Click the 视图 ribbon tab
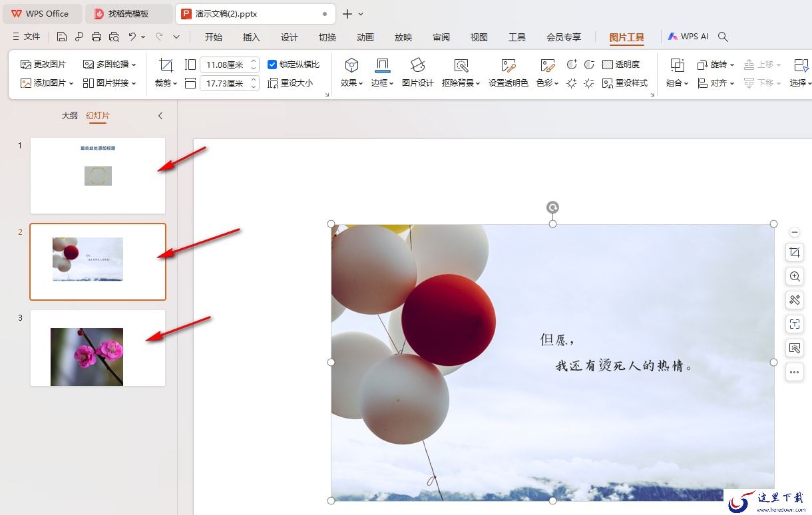The width and height of the screenshot is (812, 515). pos(479,37)
